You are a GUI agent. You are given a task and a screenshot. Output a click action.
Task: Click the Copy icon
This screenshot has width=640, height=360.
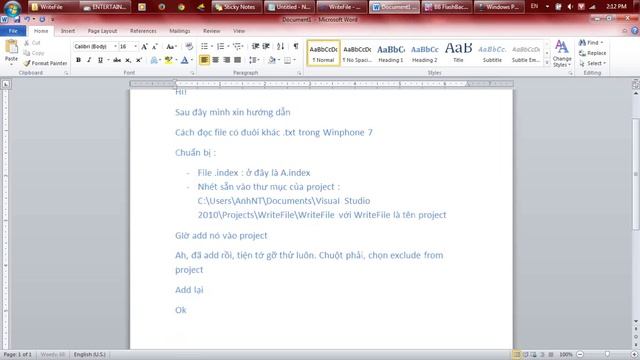click(x=27, y=53)
